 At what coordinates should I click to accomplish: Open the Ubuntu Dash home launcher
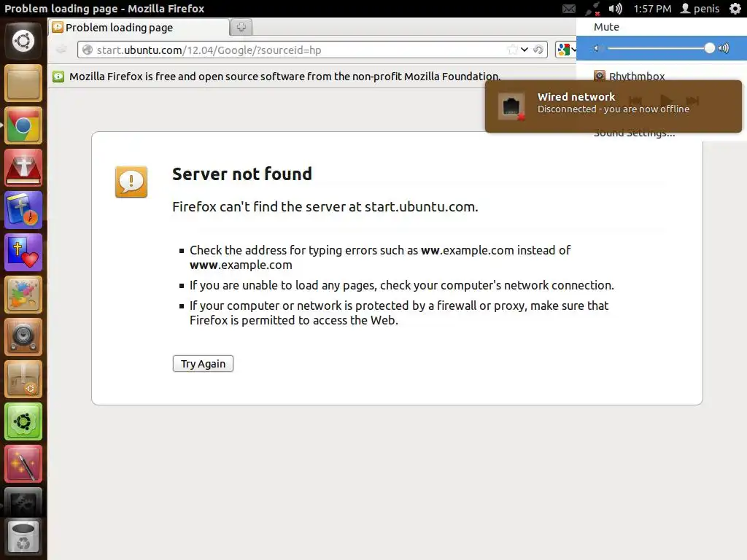23,41
